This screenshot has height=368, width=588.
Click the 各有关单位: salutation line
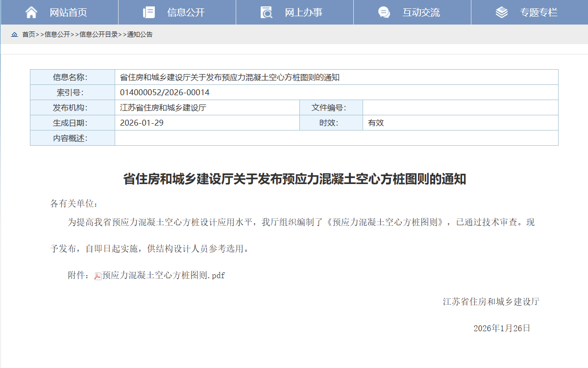(x=74, y=204)
